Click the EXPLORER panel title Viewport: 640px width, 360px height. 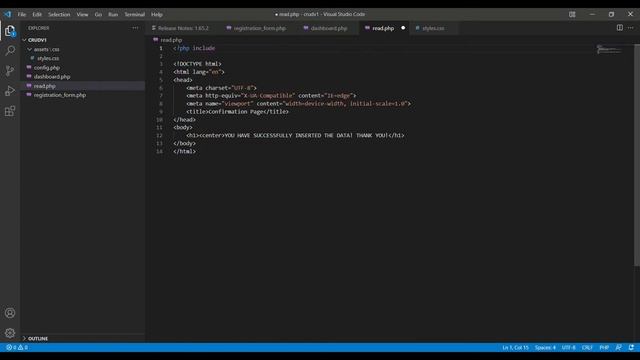39,28
